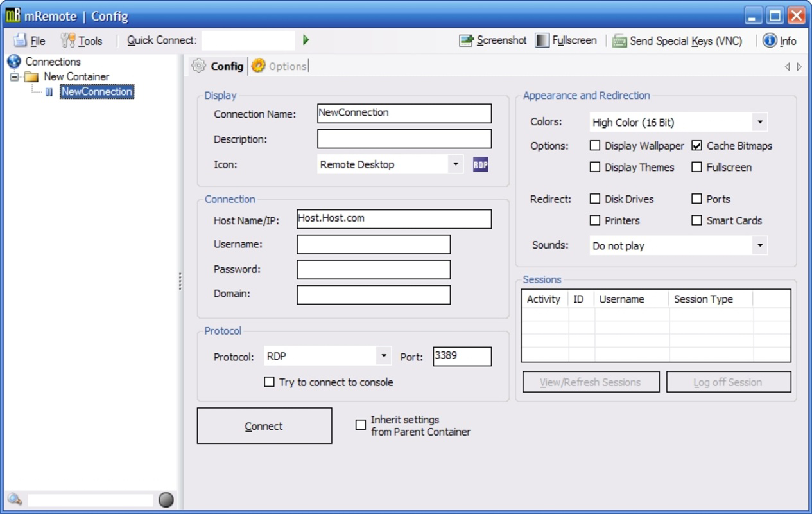Click the Tools wrench icon
The height and width of the screenshot is (514, 812).
68,40
